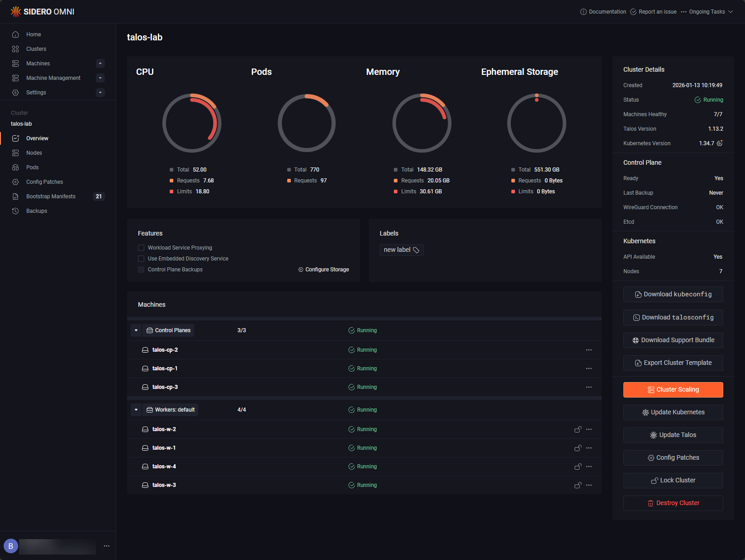Open the three-dot menu for talos-cp-1
This screenshot has height=560, width=745.
[x=589, y=368]
